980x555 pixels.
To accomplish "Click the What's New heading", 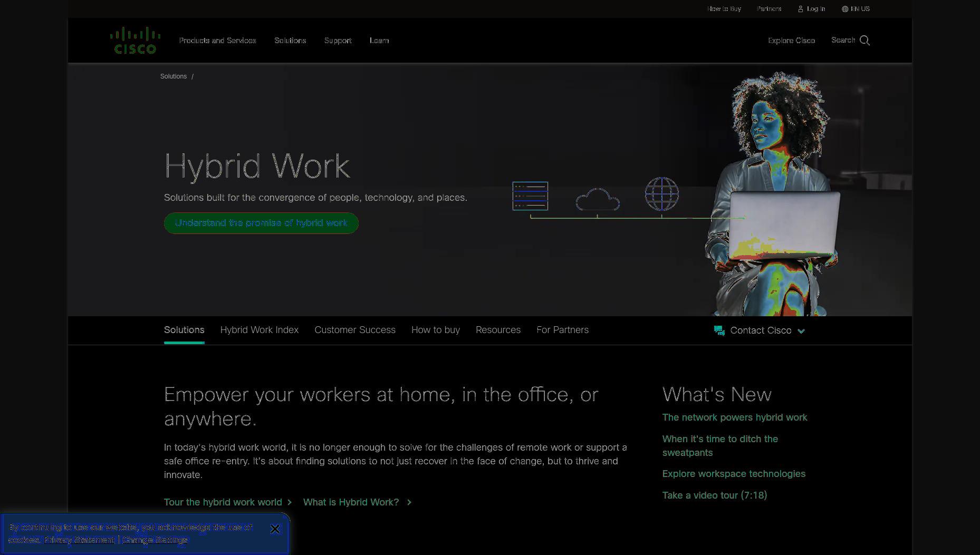I will (717, 394).
